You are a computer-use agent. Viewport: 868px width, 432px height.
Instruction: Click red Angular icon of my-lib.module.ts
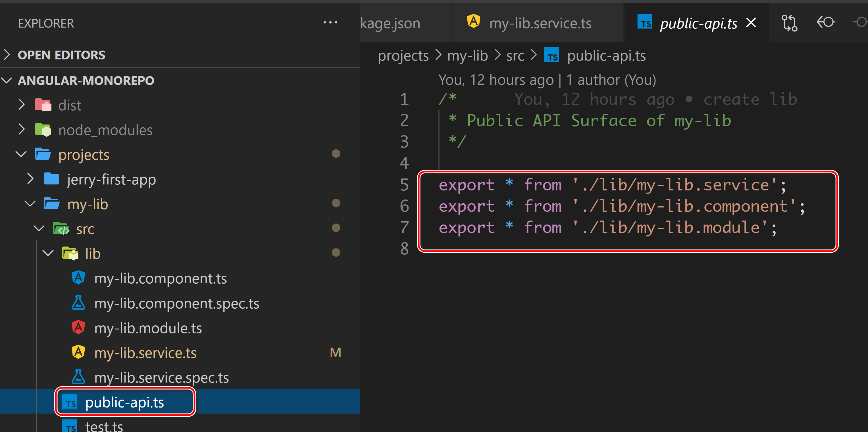coord(78,327)
